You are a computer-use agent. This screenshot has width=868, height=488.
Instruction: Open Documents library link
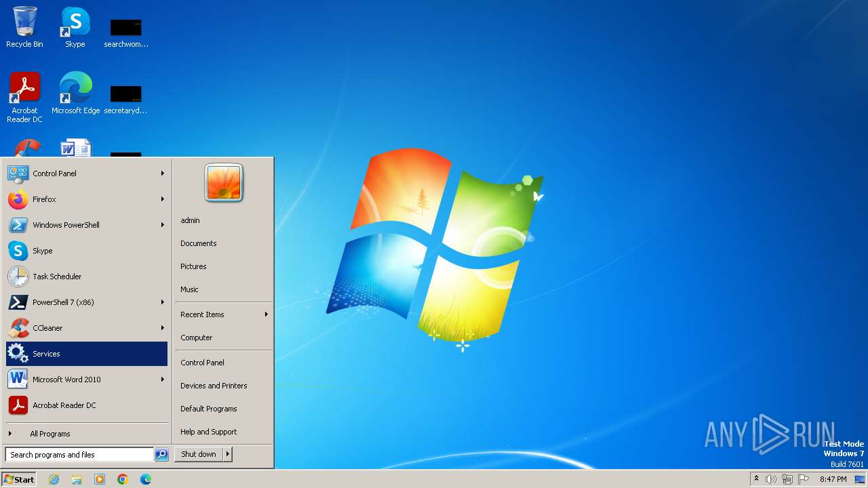coord(224,243)
